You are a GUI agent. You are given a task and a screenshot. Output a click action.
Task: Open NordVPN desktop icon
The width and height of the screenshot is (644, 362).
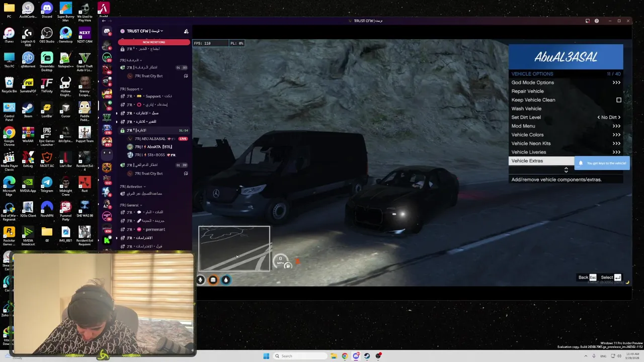click(47, 209)
